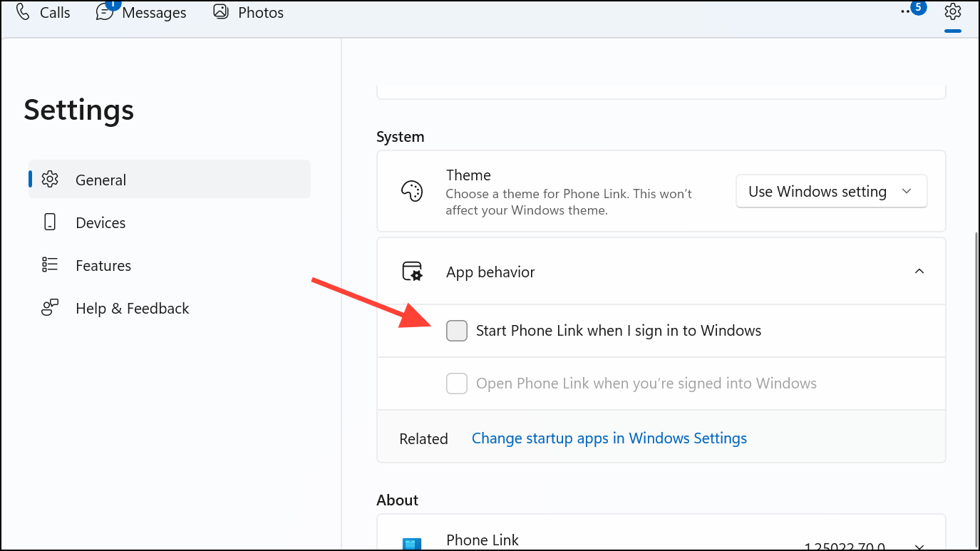Click the About section heading
Screen dimensions: 980x551
pos(398,500)
